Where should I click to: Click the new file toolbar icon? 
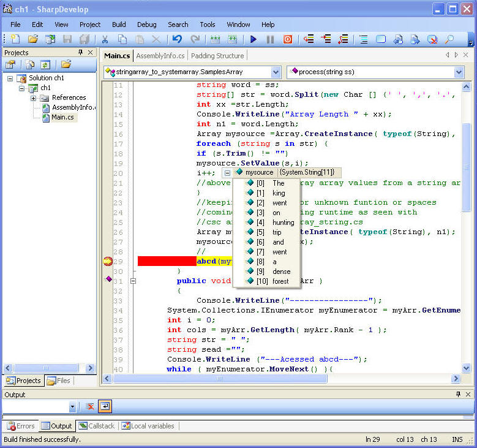click(x=15, y=40)
